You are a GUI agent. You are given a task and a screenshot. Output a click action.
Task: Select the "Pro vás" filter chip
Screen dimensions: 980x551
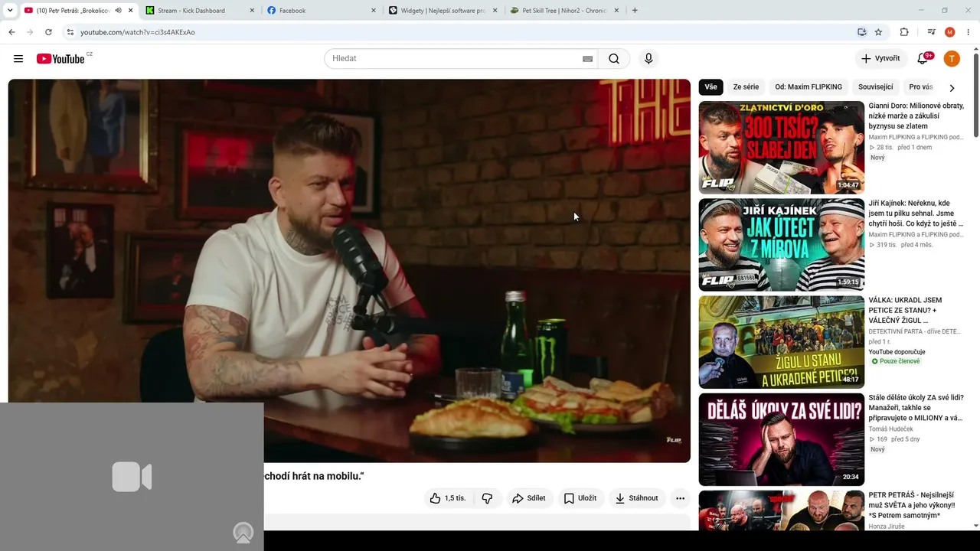(921, 87)
